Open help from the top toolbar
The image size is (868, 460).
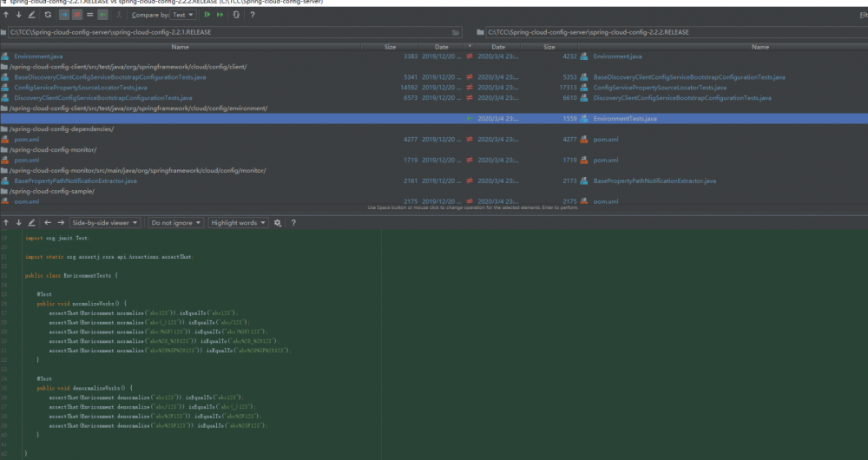coord(253,15)
